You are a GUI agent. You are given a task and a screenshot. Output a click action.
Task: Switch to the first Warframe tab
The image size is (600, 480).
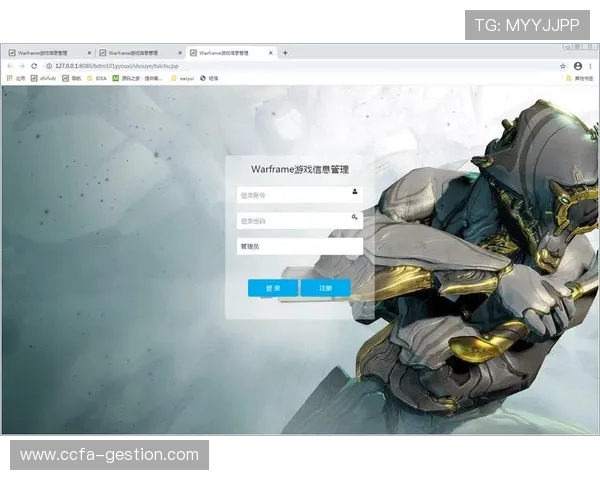click(48, 53)
